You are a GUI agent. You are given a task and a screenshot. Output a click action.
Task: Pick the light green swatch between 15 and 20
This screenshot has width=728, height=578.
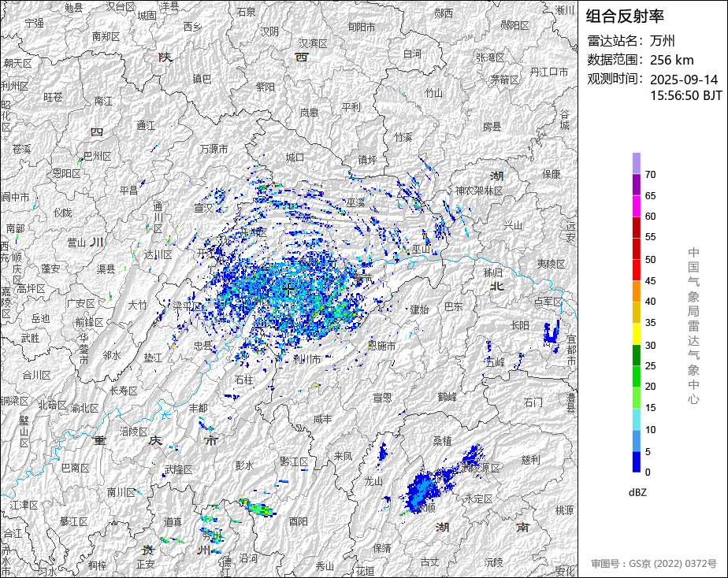(637, 398)
